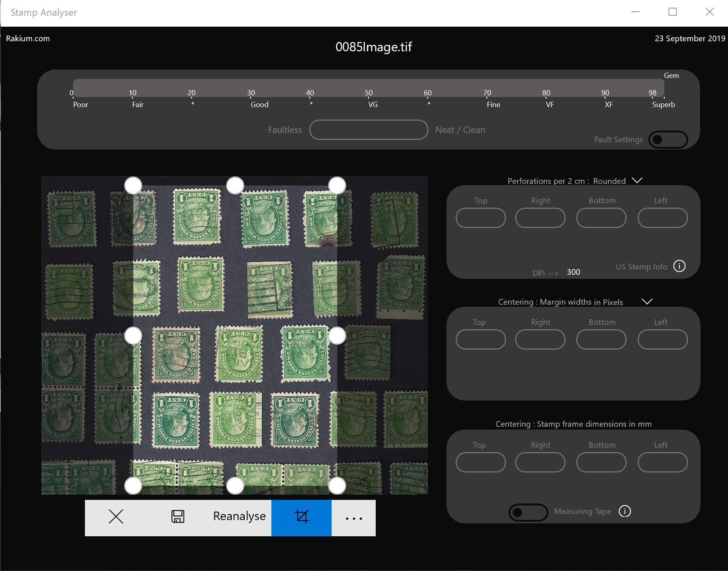Screen dimensions: 728x571
Task: Toggle the crop tool icon
Action: coord(302,517)
